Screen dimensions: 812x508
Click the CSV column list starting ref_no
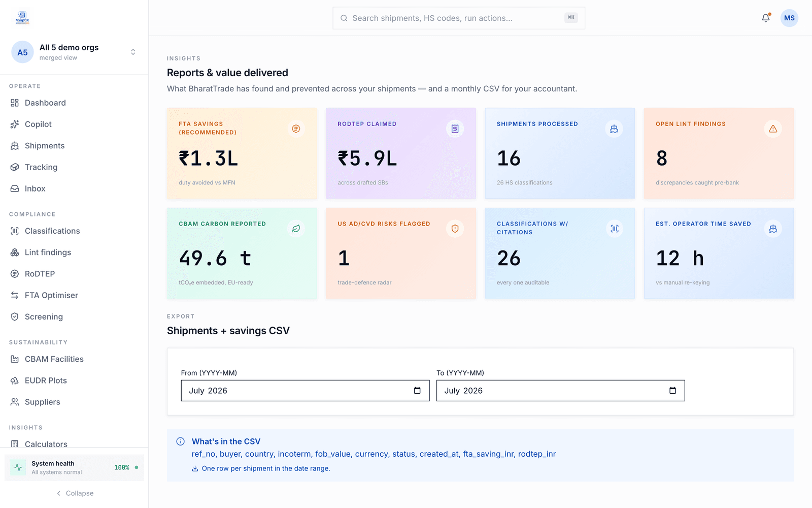point(374,454)
